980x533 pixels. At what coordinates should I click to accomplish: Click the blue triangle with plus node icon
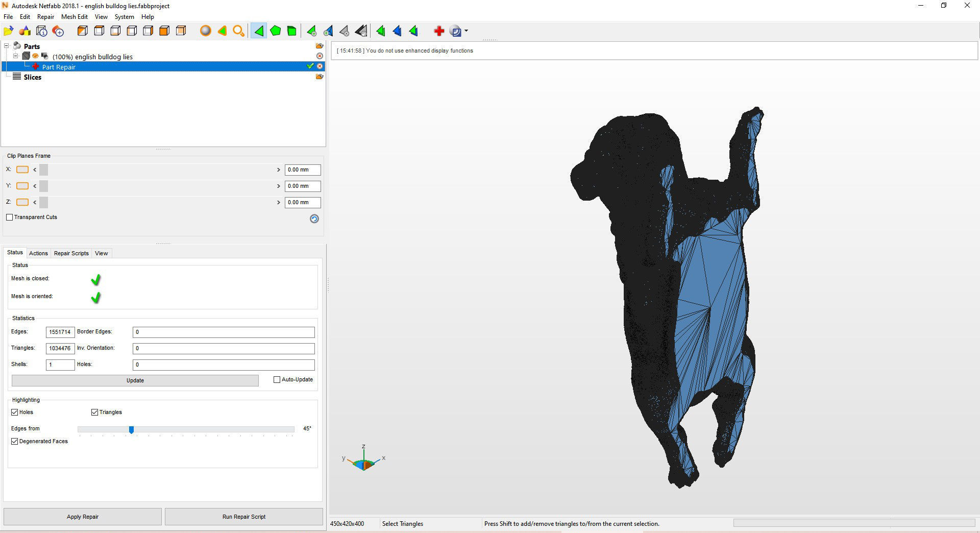click(x=328, y=31)
